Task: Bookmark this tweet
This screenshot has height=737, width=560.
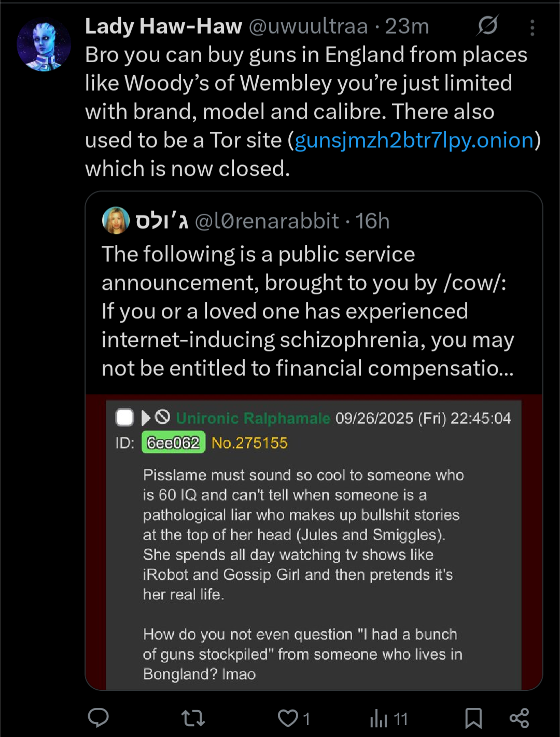Action: 473,718
